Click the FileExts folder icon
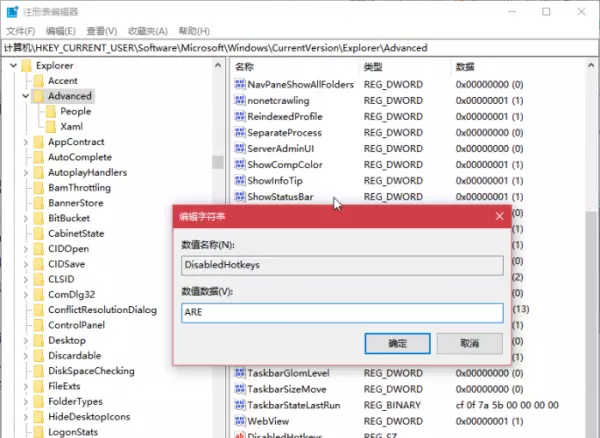The image size is (600, 438). pyautogui.click(x=39, y=386)
